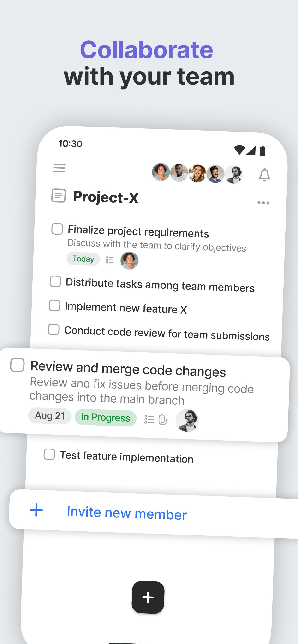
Task: Open attachment paperclip icon on Review and merge task
Action: pos(162,420)
